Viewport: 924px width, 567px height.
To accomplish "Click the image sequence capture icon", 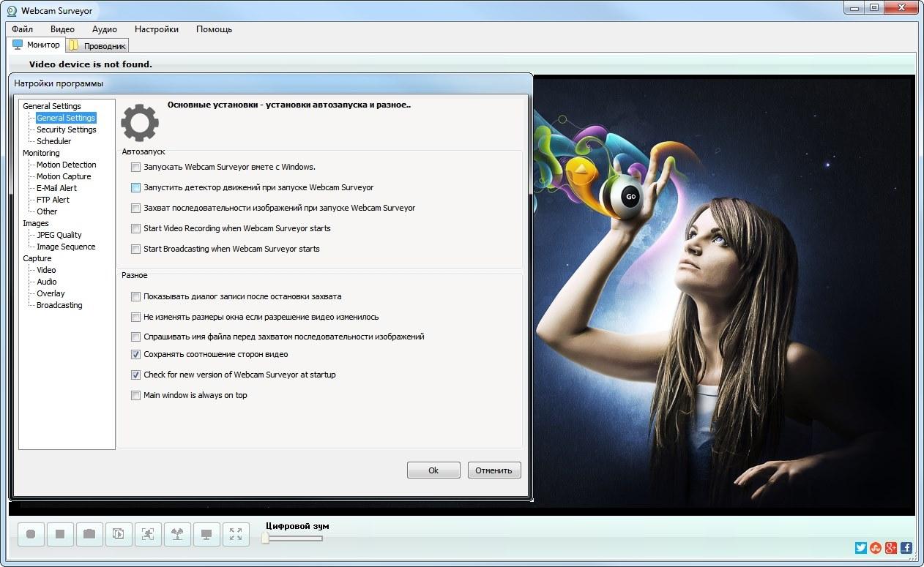I will pos(119,534).
